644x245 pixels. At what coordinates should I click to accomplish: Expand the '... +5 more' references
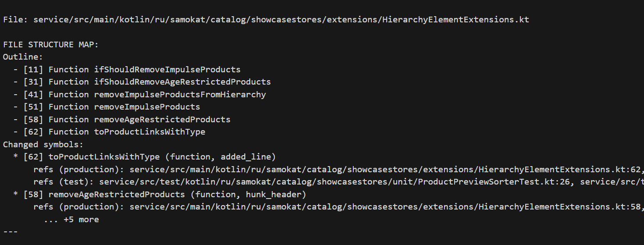(x=71, y=219)
